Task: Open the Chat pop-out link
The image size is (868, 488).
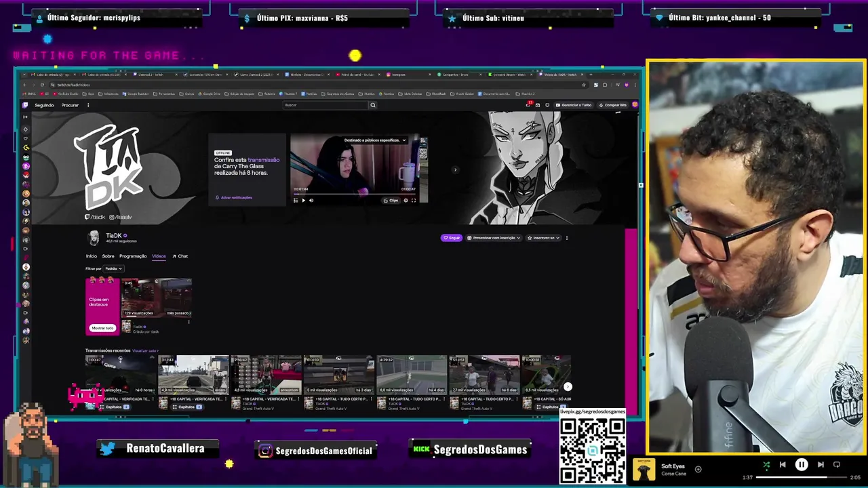Action: [180, 256]
